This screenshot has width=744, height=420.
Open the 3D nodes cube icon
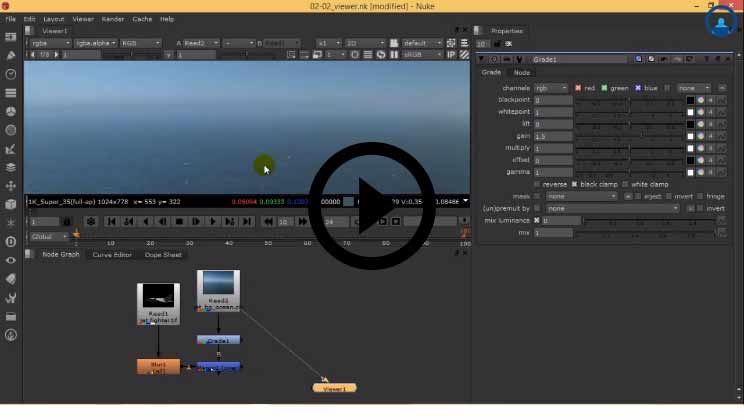pos(11,204)
